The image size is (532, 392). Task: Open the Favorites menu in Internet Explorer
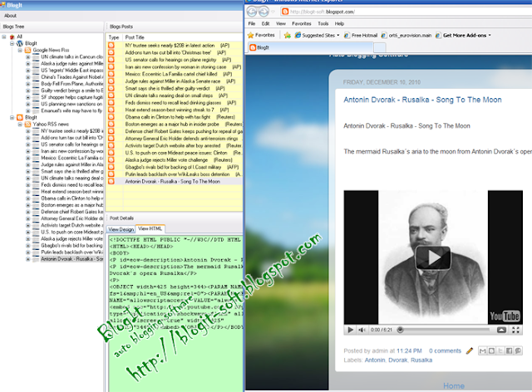[x=302, y=24]
